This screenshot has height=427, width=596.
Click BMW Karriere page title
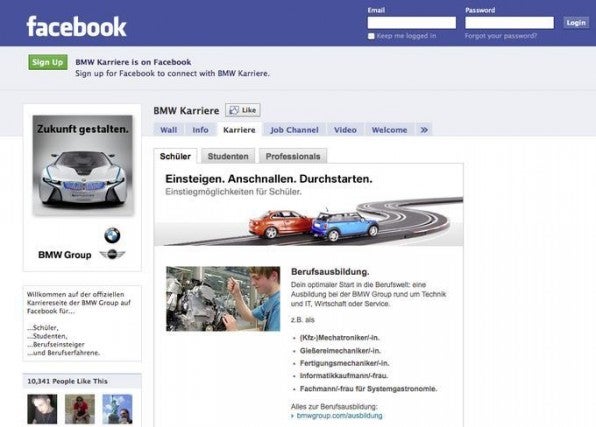click(x=186, y=111)
